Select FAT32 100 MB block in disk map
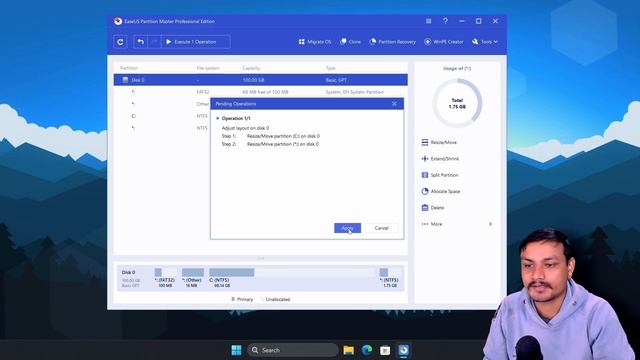Screen dimensions: 640x360 pyautogui.click(x=165, y=278)
